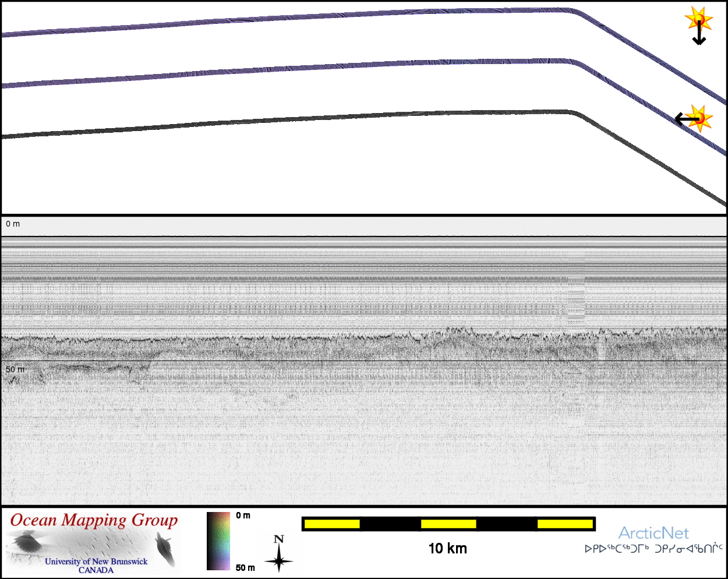Click the middle yellow scale bar segment

coord(448,524)
